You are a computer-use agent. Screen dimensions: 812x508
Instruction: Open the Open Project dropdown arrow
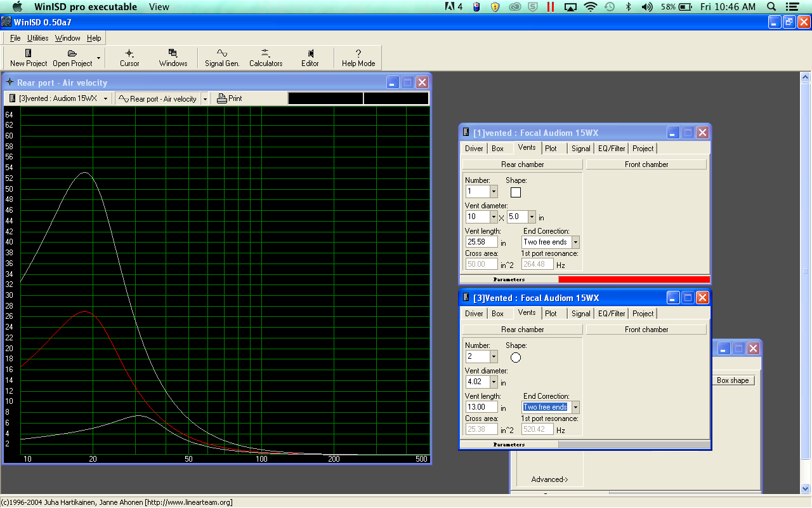pyautogui.click(x=98, y=58)
